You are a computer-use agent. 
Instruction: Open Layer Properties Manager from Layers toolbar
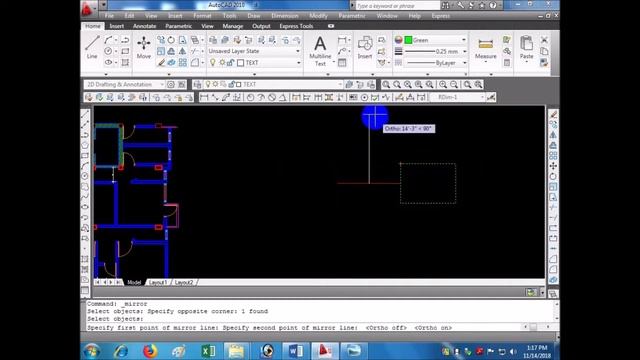[x=198, y=84]
